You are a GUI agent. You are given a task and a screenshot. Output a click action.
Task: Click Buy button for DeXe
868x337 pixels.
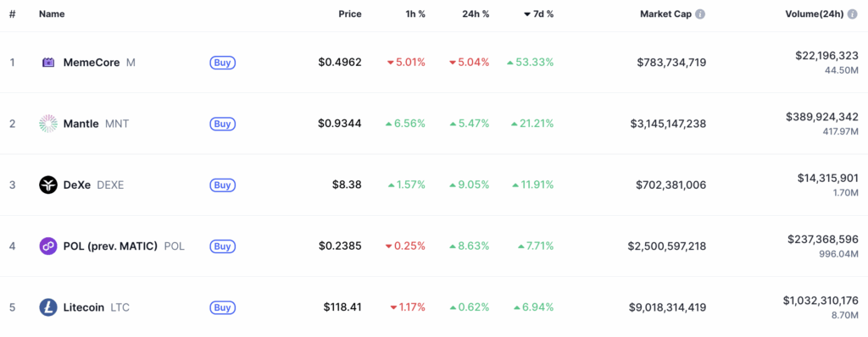click(x=223, y=185)
